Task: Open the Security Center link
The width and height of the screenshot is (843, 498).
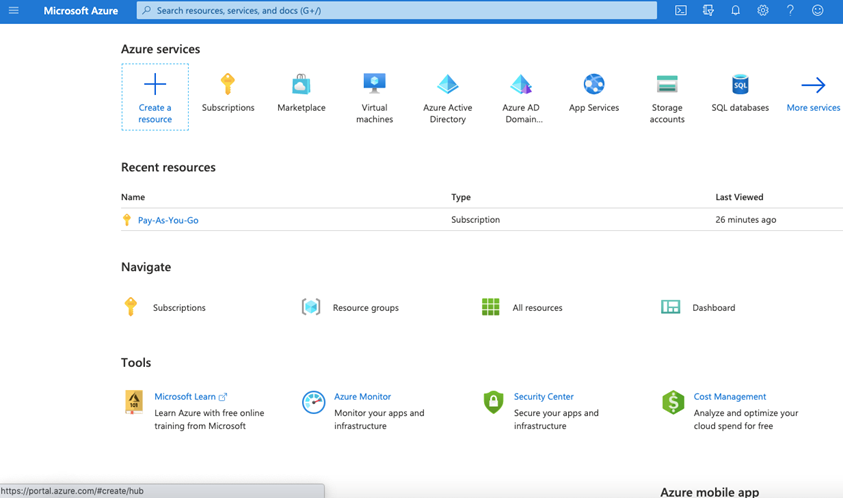Action: point(544,396)
